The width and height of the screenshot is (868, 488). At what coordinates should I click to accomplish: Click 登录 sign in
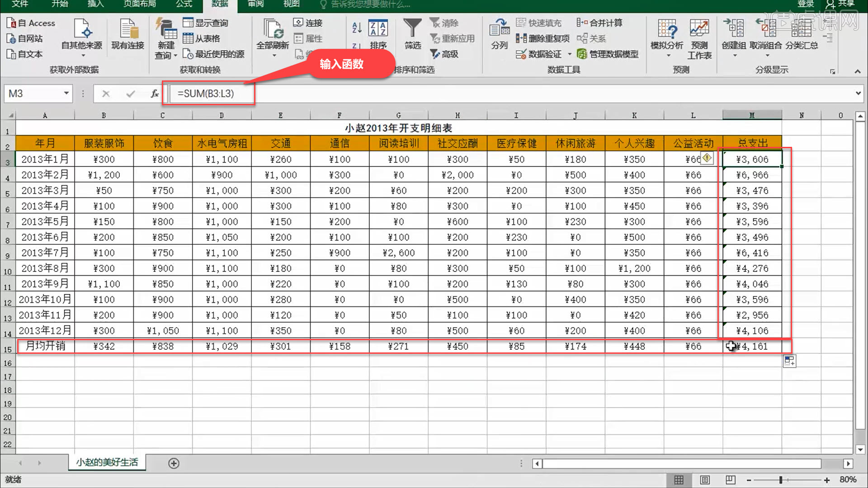805,4
